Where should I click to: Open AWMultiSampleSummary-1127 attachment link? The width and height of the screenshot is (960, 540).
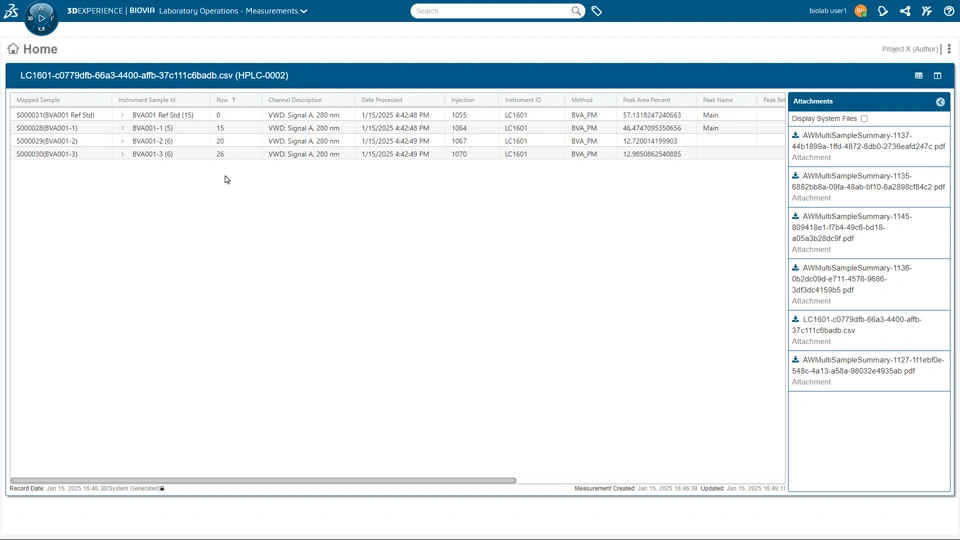pos(868,365)
